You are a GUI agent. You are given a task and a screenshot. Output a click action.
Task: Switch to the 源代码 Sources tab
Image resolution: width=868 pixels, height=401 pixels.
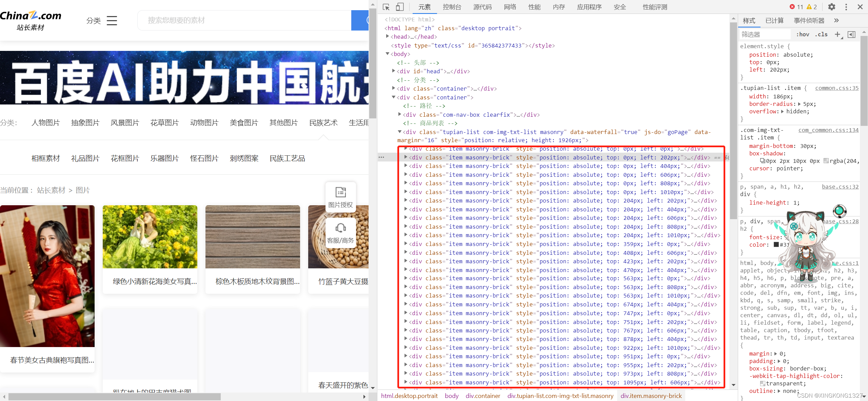(482, 7)
